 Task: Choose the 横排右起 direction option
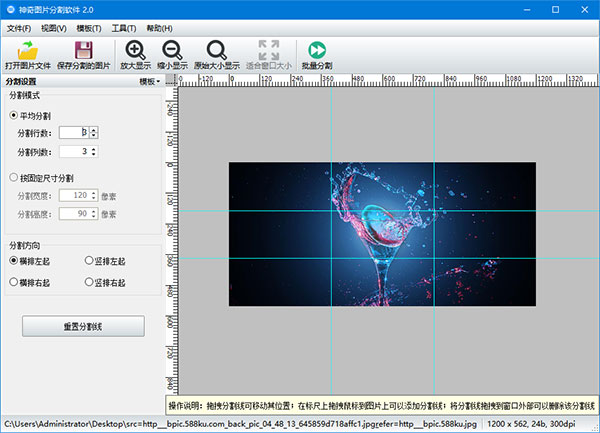point(14,283)
